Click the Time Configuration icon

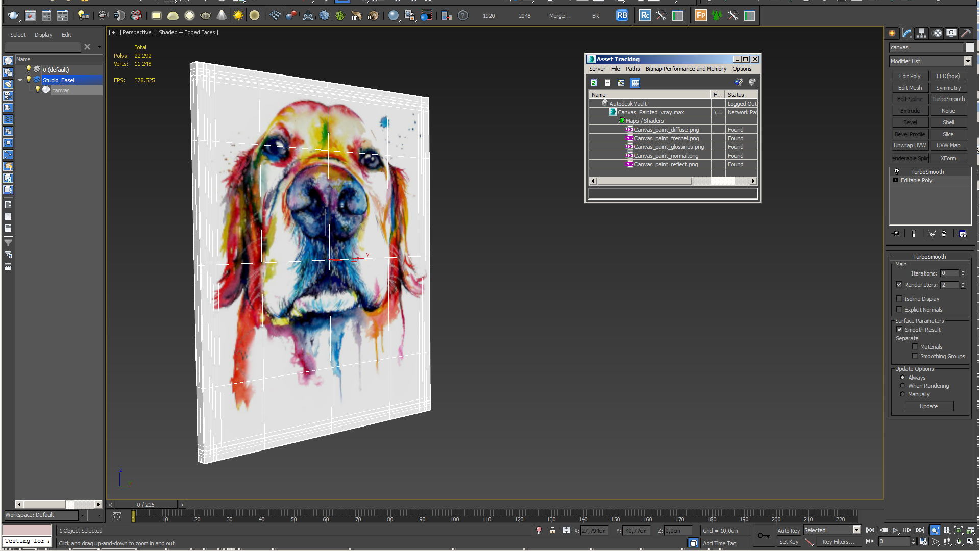pos(924,542)
